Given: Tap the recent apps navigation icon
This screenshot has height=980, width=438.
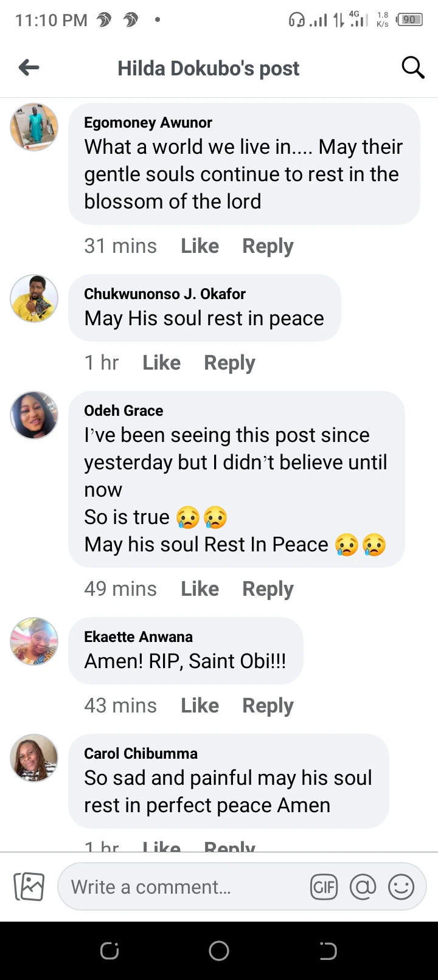Looking at the screenshot, I should 109,950.
